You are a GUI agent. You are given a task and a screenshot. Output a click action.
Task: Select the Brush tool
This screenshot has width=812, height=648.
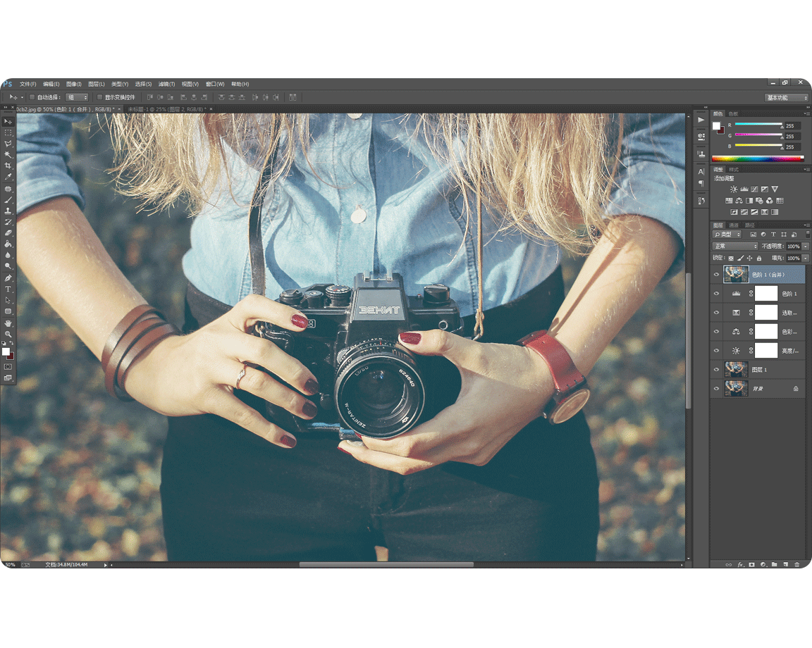(x=8, y=200)
